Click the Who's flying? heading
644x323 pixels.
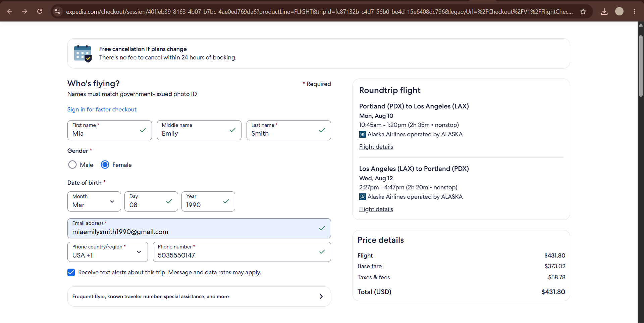click(94, 84)
